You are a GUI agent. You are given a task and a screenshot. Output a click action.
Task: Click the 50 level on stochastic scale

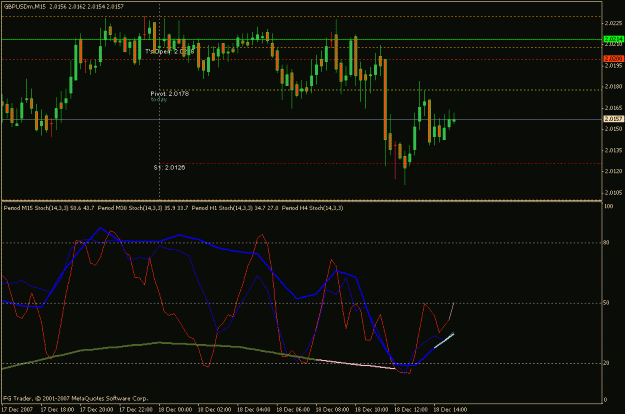point(606,303)
